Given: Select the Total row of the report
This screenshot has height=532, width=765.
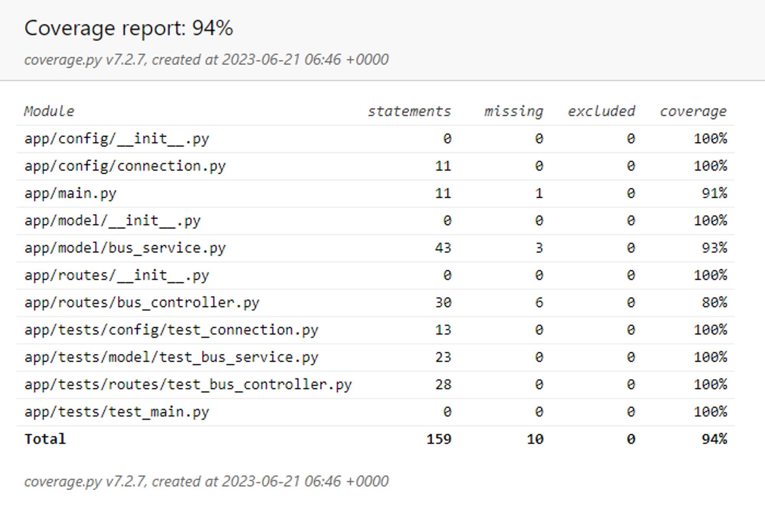Looking at the screenshot, I should point(45,439).
